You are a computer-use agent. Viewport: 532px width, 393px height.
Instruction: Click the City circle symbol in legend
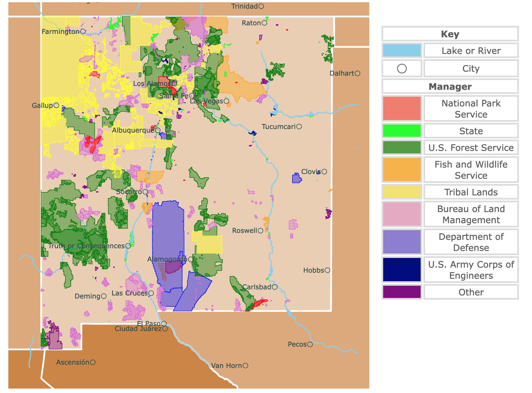coord(401,69)
